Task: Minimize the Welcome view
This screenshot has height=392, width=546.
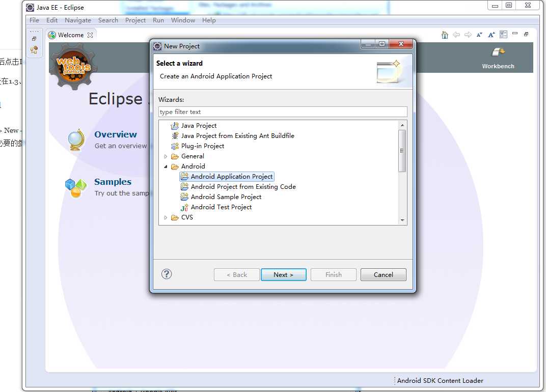Action: (515, 34)
